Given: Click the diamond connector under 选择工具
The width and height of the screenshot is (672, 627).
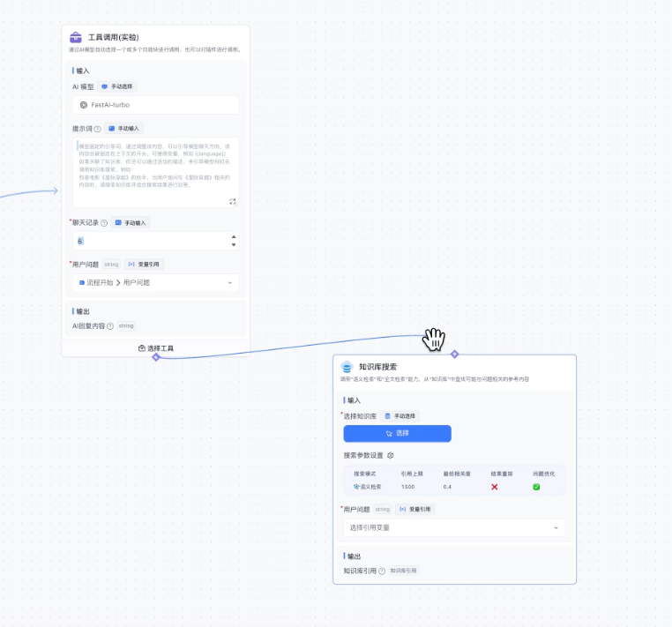Looking at the screenshot, I should click(156, 357).
